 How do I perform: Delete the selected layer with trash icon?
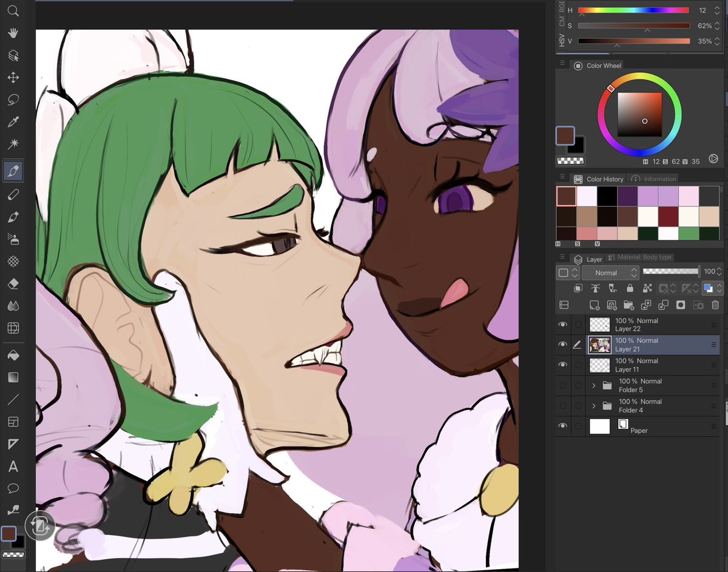pyautogui.click(x=715, y=305)
